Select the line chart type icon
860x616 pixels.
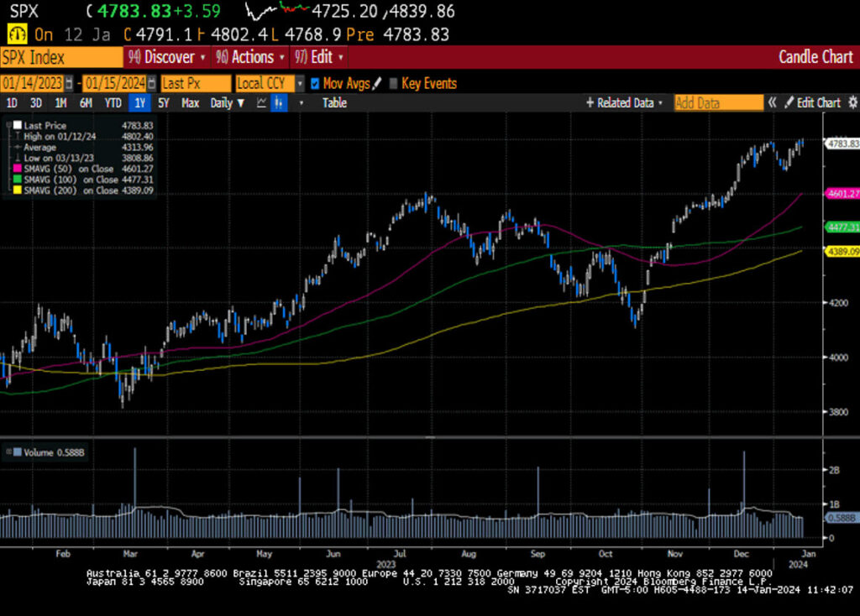[x=261, y=103]
